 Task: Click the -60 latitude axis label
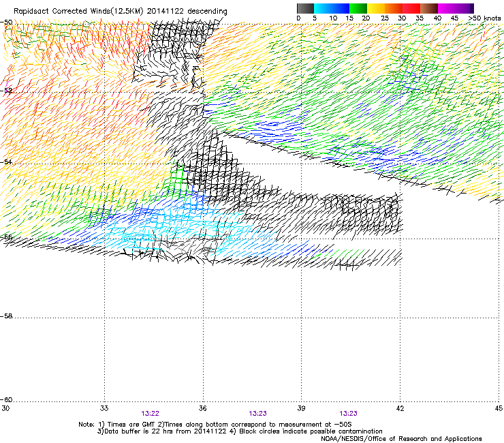click(6, 399)
